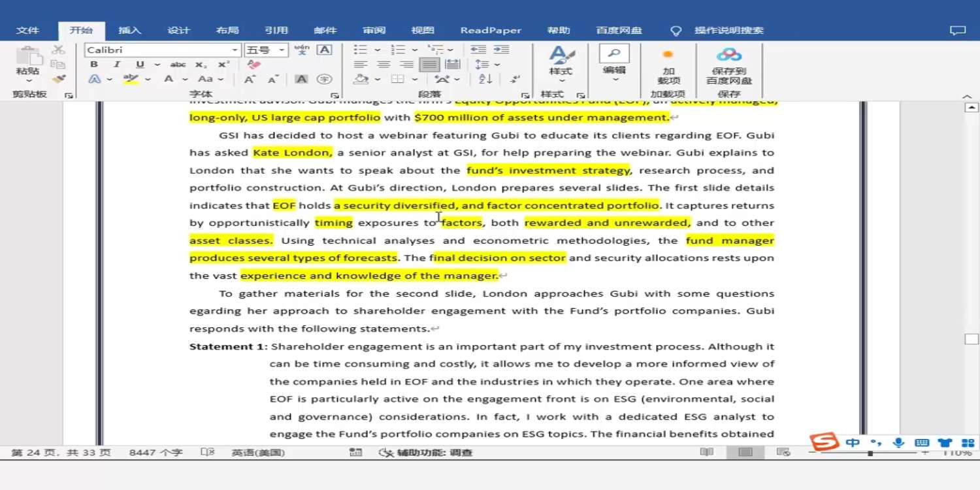This screenshot has height=490, width=980.
Task: Click the Clear Formatting eraser icon
Action: point(254,65)
